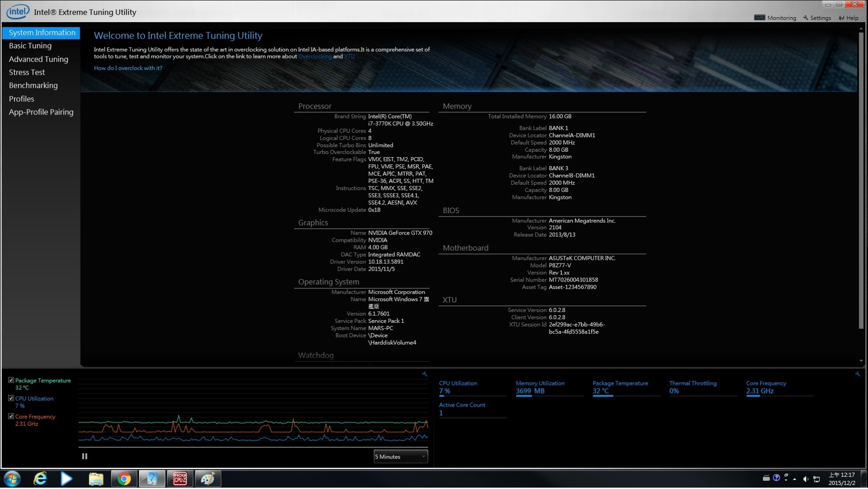Image resolution: width=868 pixels, height=489 pixels.
Task: Open the Benchmarking section
Action: pos(33,86)
